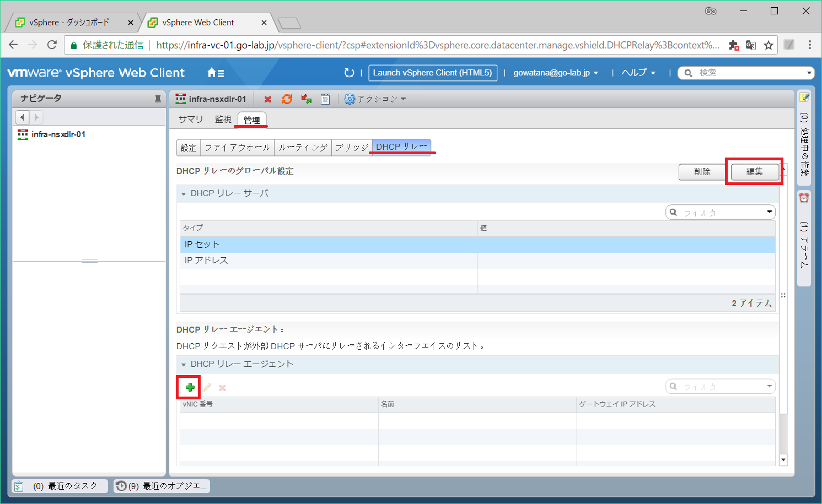Click the pencil edit relay agent icon
Image resolution: width=822 pixels, height=504 pixels.
tap(207, 388)
